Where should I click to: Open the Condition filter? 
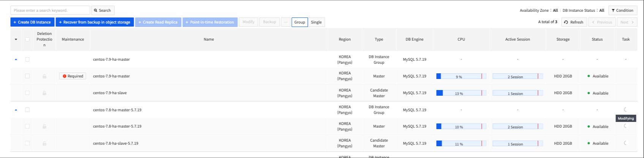click(x=623, y=10)
